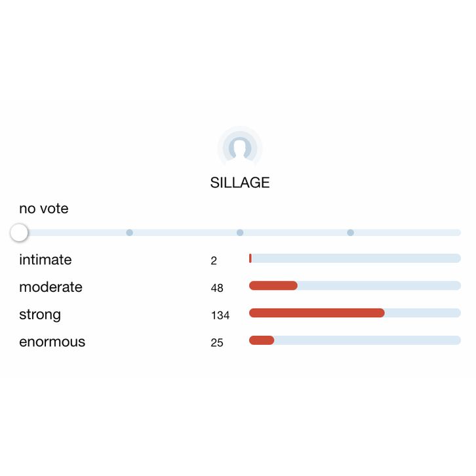The image size is (476, 476).
Task: Select the first dot marker on slider
Action: tap(130, 233)
